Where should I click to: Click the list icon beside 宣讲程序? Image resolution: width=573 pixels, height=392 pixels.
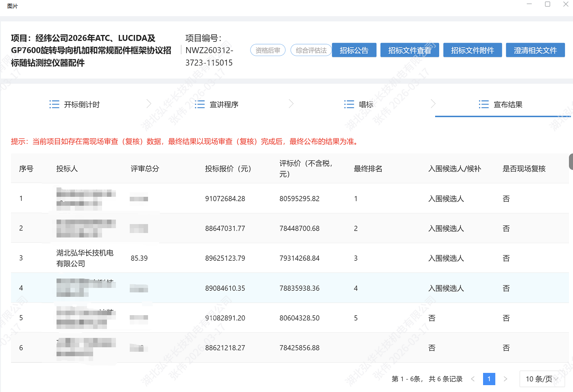[200, 105]
